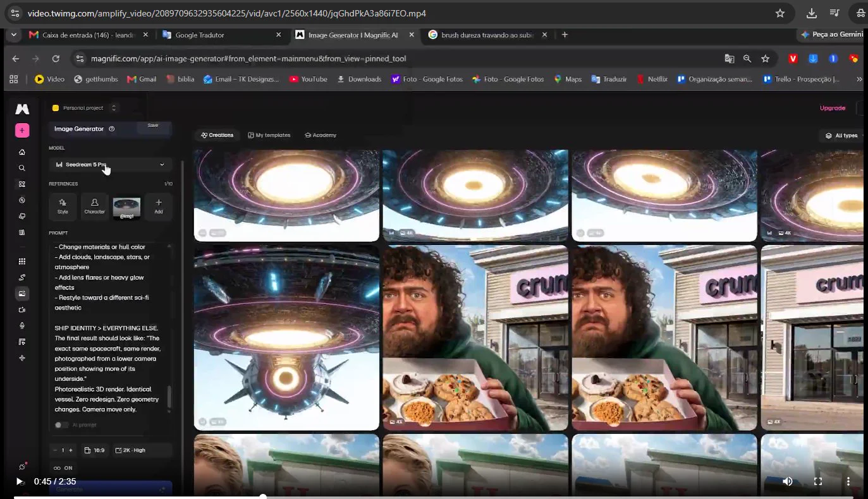Open the Home icon in sidebar
This screenshot has height=499, width=868.
(22, 152)
